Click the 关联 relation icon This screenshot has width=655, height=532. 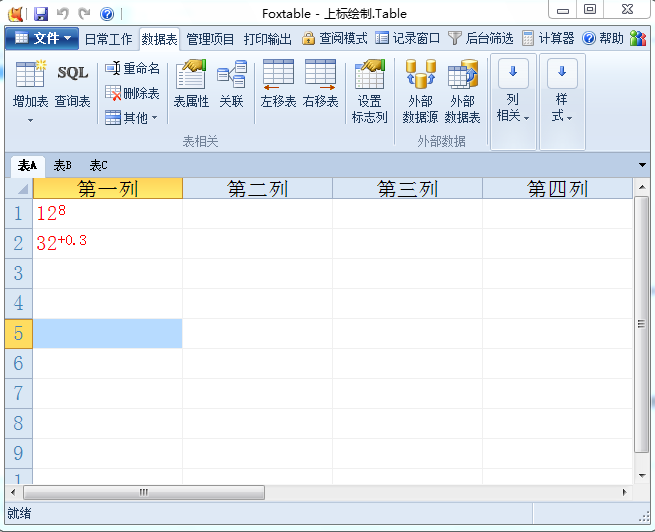pos(231,84)
